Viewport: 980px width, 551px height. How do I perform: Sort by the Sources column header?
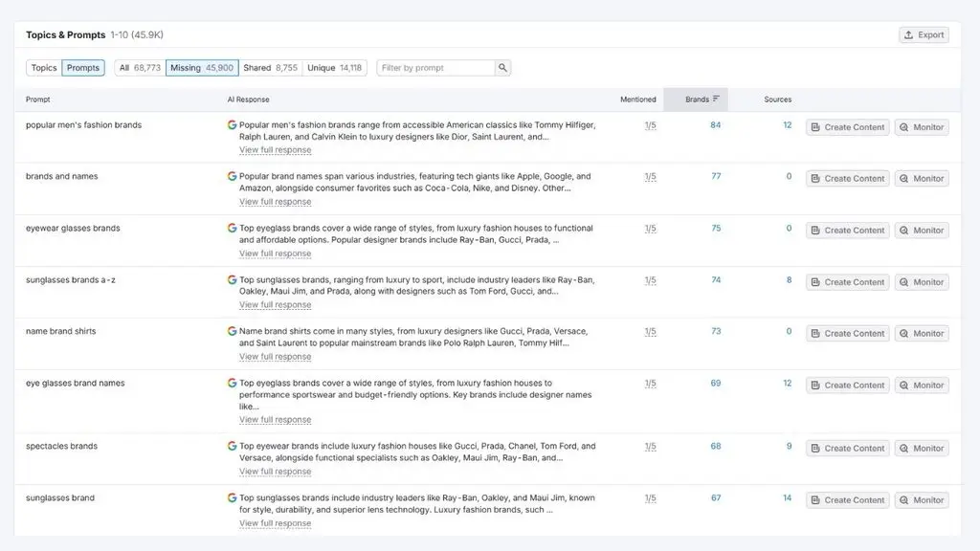[777, 99]
